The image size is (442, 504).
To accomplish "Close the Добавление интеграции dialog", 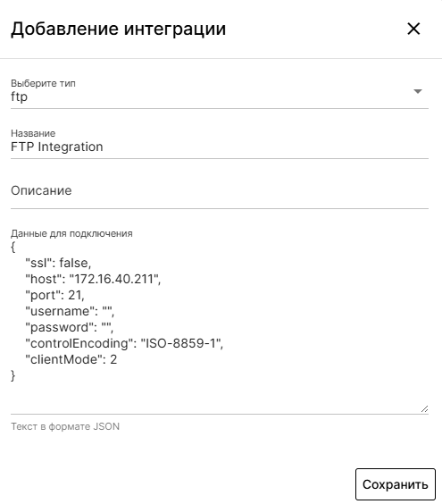I will [x=413, y=29].
